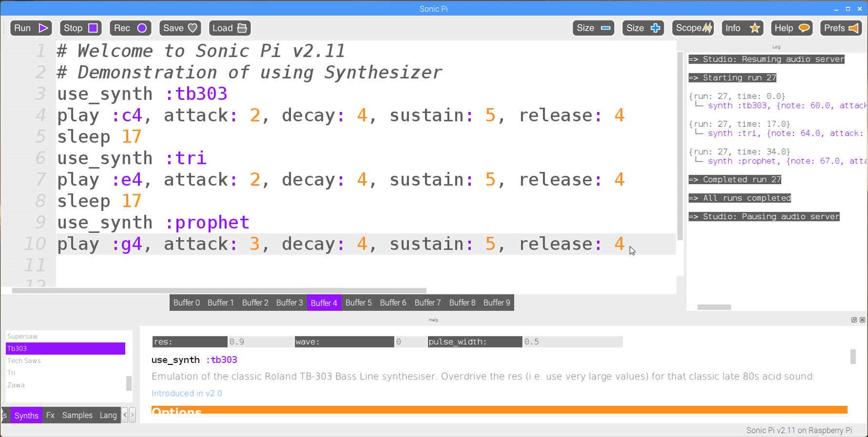Click code line 'use_synth :prophet'
Viewport: 868px width, 437px height.
point(153,222)
